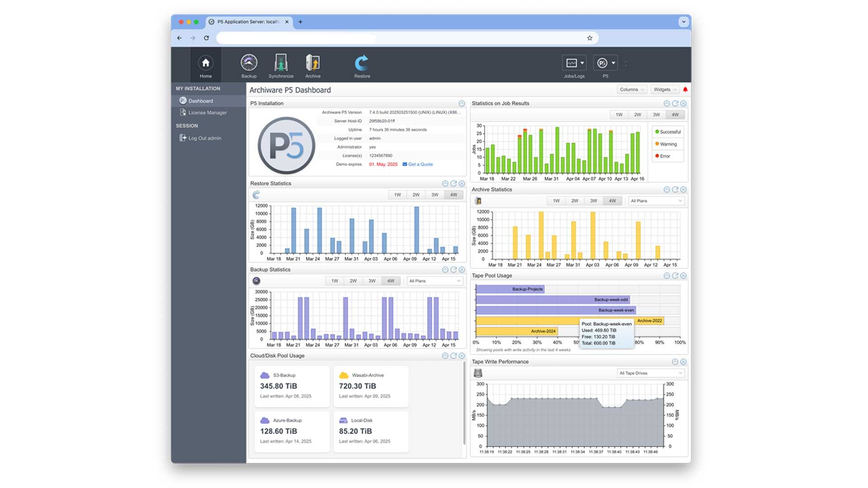Switch Backup Statistics to the 2W view
868x488 pixels.
tap(353, 280)
